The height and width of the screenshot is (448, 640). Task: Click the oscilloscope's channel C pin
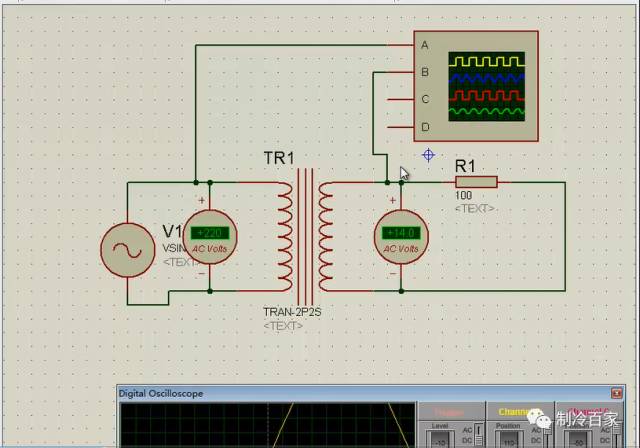click(401, 99)
